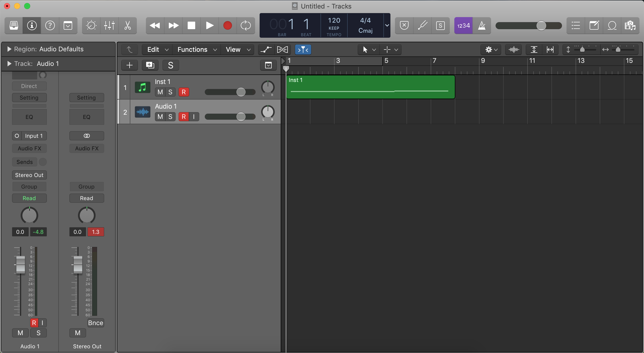Open the LCD display mode dropdown
Viewport: 644px width, 353px height.
click(x=387, y=25)
